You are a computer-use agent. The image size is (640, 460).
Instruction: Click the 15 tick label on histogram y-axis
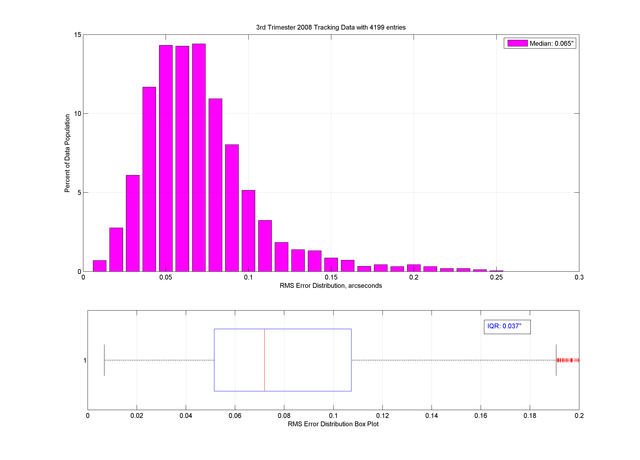coord(77,35)
